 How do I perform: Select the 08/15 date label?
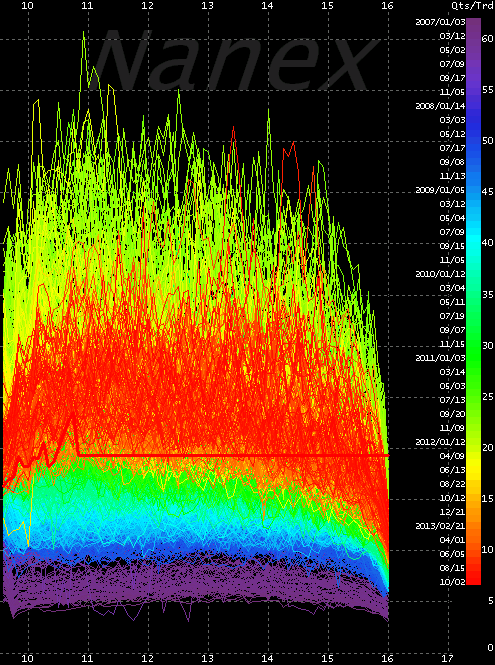click(453, 568)
